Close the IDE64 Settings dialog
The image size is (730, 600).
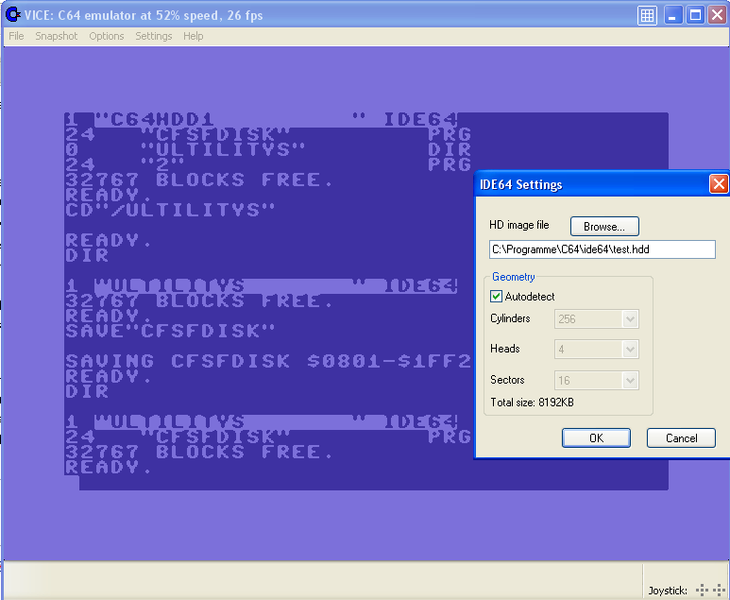pyautogui.click(x=718, y=184)
